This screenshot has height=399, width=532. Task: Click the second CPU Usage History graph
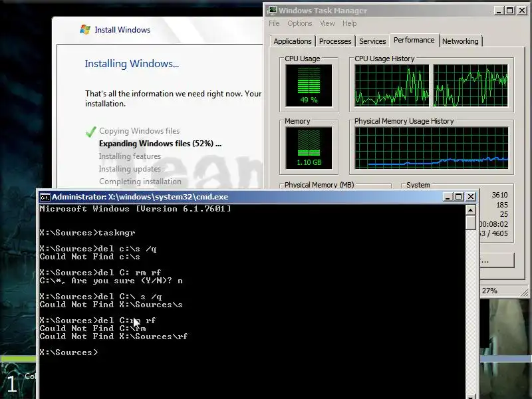471,86
